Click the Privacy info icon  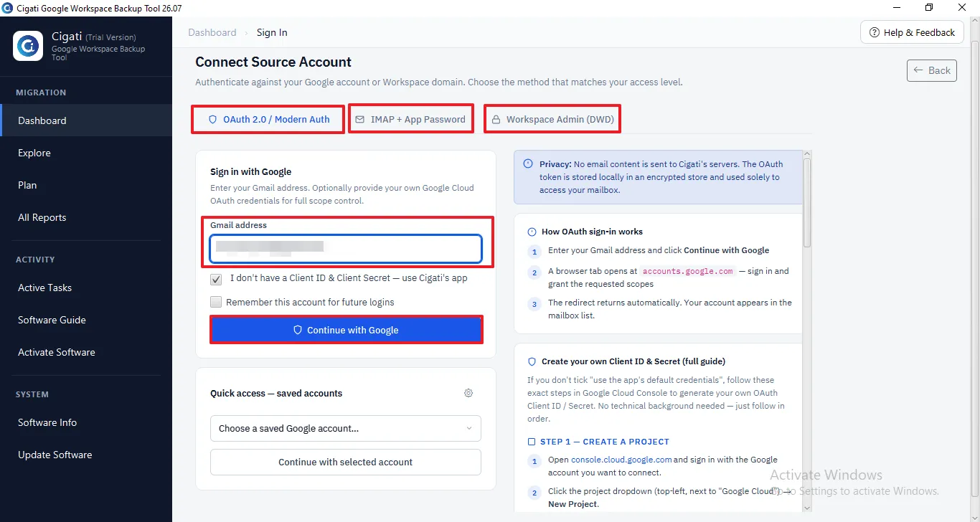(x=528, y=163)
